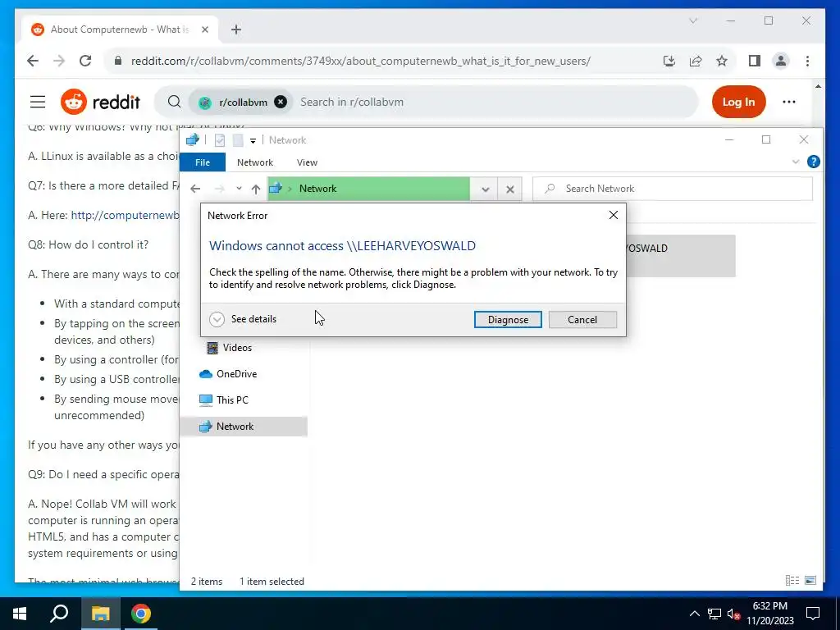The height and width of the screenshot is (630, 840).
Task: Expand See details in the error dialog
Action: coord(243,319)
